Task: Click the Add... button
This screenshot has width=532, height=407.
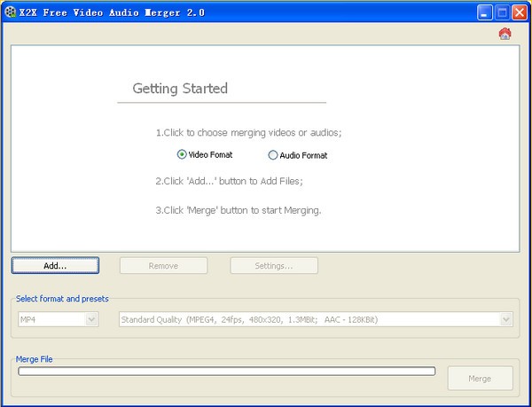Action: click(55, 265)
